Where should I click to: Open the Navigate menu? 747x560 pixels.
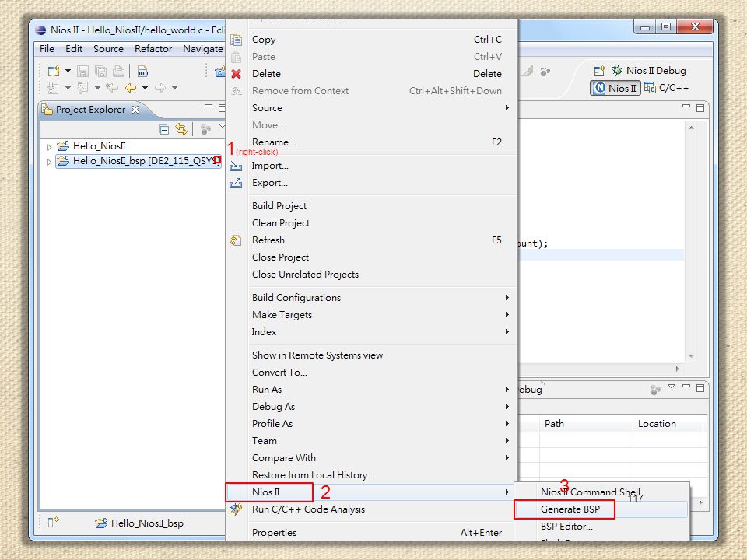[x=203, y=48]
